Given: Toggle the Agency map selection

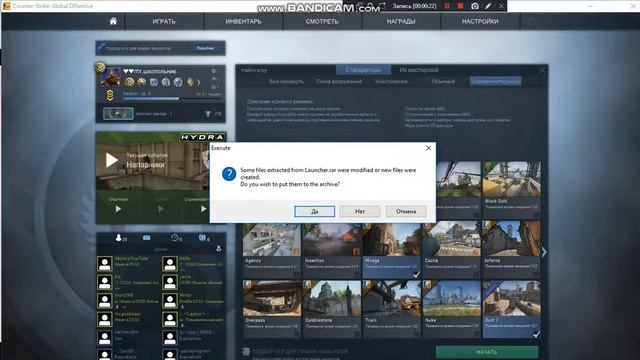Looking at the screenshot, I should point(272,250).
